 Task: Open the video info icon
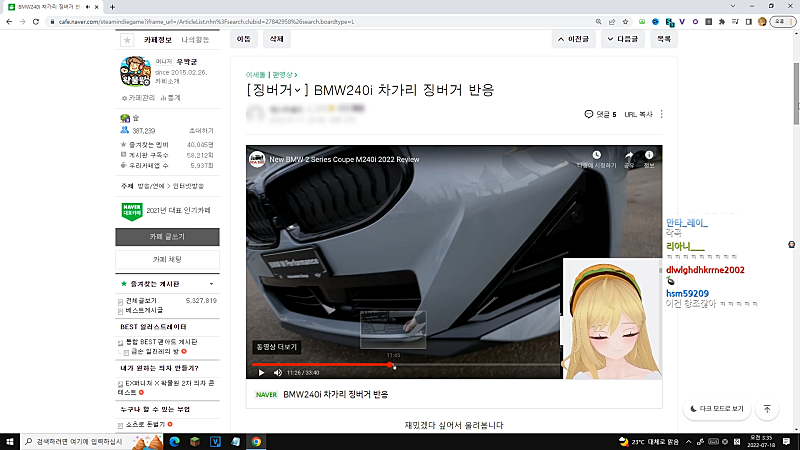649,156
